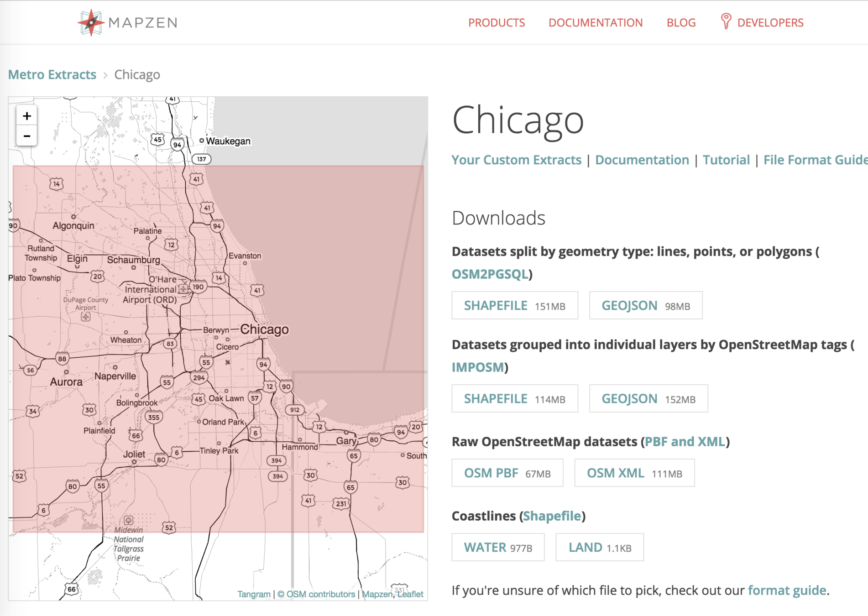Click the Midewin Prairie park icon
868x616 pixels.
tap(129, 520)
